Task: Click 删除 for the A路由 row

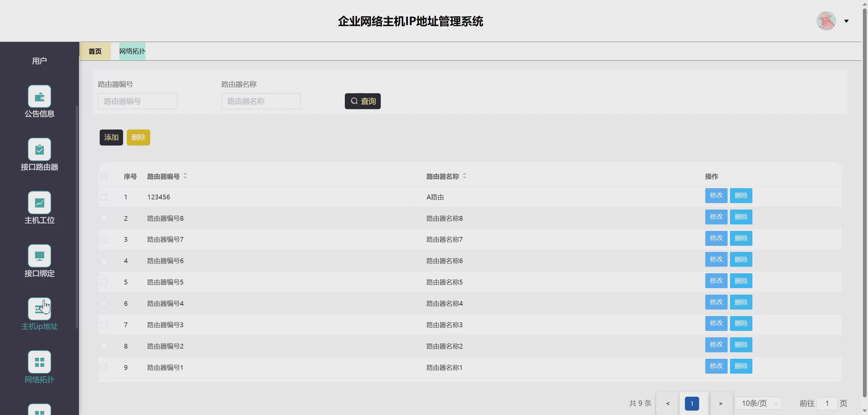Action: tap(741, 196)
